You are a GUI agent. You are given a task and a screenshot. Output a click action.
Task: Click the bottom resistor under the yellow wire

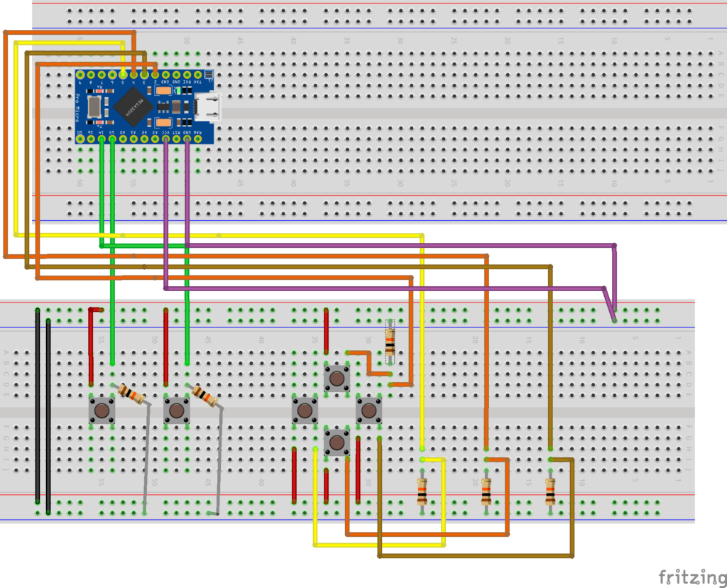[422, 491]
